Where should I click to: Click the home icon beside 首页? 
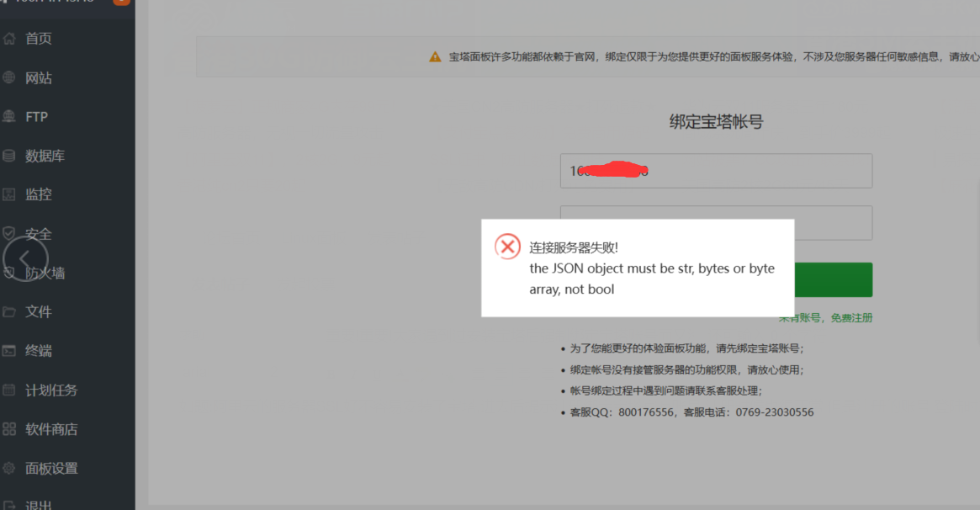pos(8,39)
